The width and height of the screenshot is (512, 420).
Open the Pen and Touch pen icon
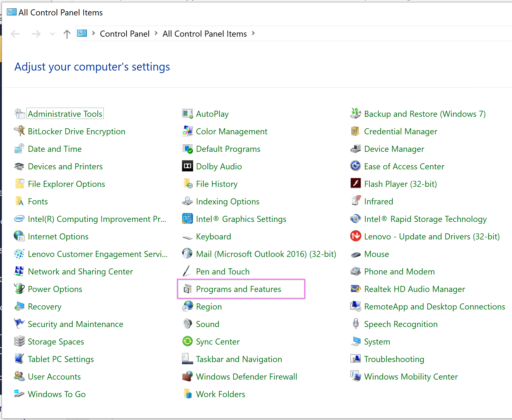coord(187,271)
